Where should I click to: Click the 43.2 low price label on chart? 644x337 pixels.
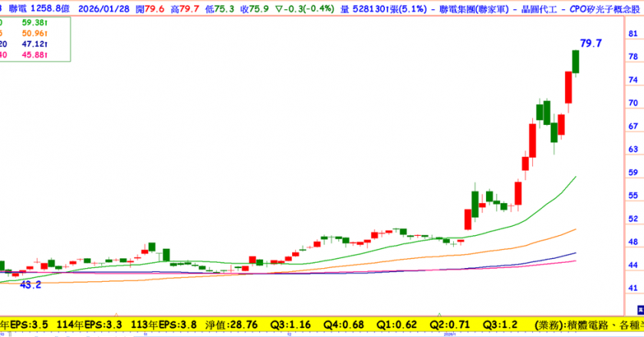click(x=31, y=285)
